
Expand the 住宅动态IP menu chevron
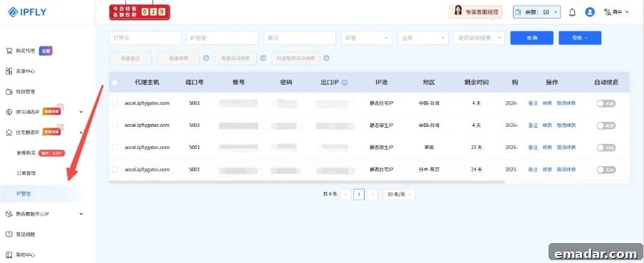click(x=81, y=112)
